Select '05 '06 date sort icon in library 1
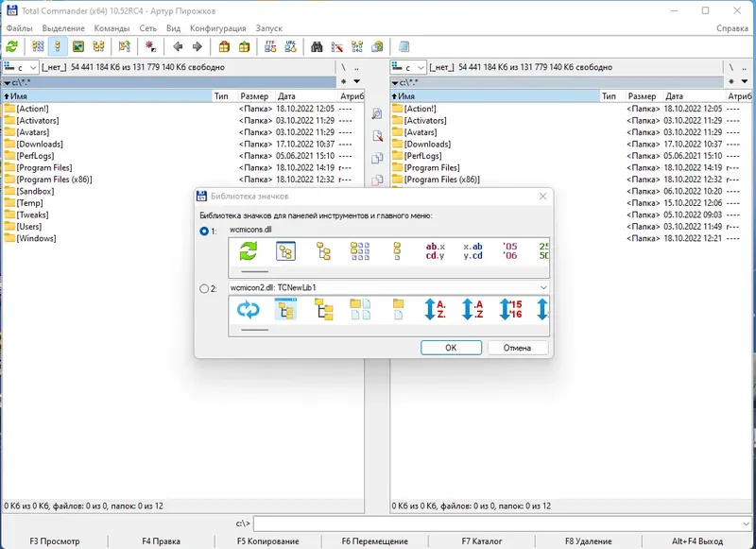 [509, 251]
